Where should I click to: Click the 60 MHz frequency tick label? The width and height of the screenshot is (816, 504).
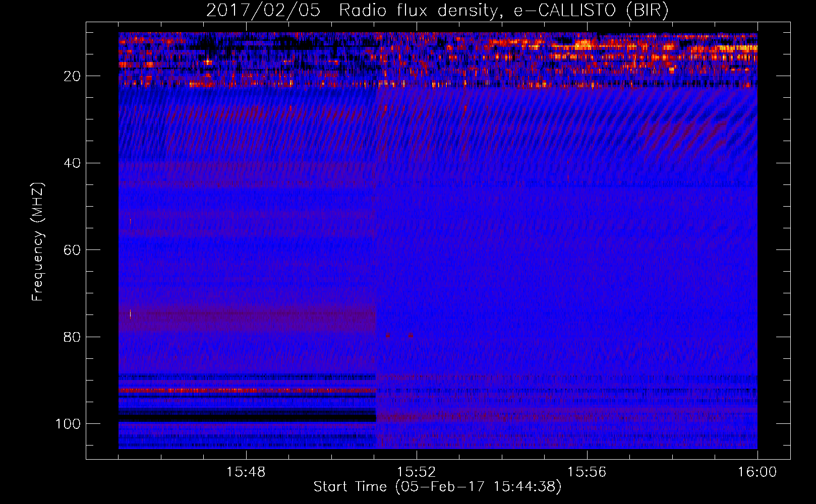pos(72,250)
